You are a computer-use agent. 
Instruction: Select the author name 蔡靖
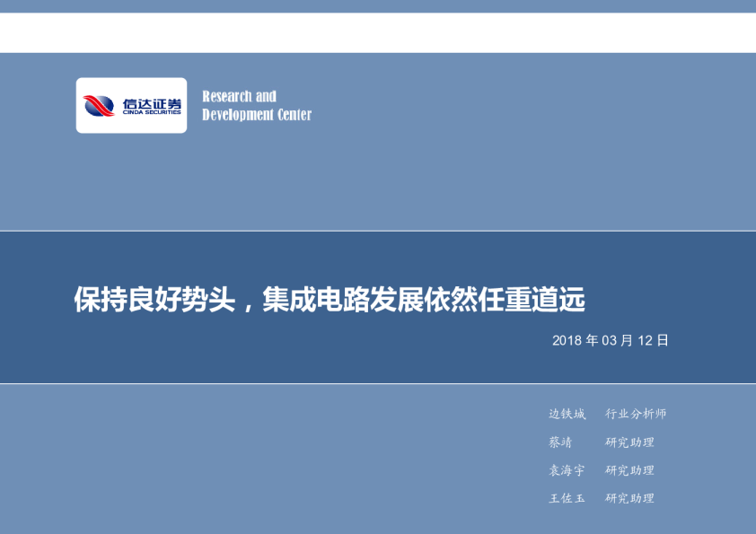click(x=560, y=442)
